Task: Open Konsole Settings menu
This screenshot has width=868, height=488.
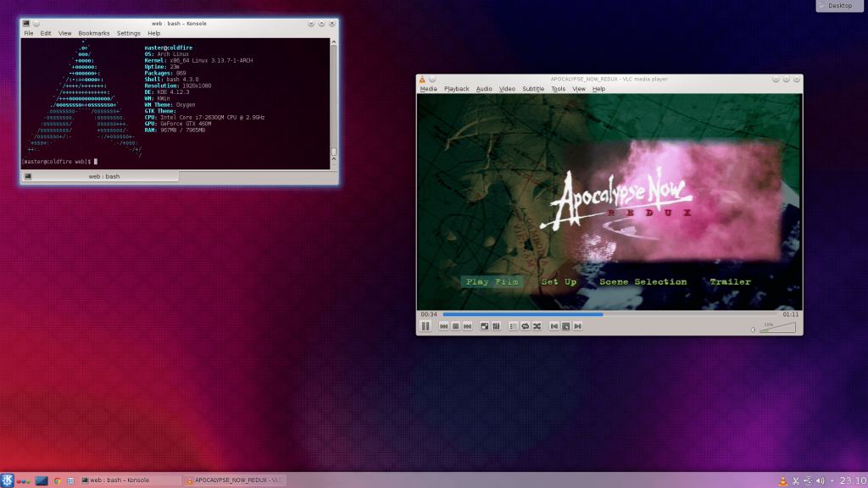Action: click(x=129, y=33)
